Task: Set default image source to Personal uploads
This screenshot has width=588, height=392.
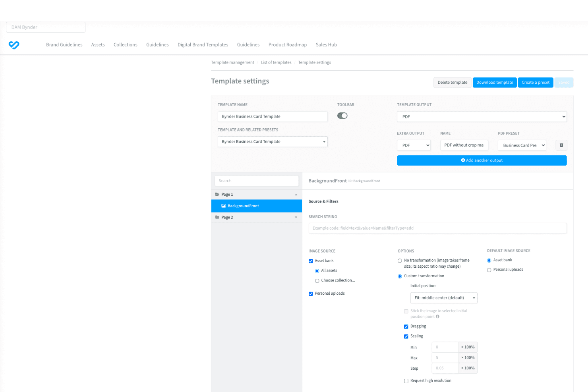Action: click(489, 270)
